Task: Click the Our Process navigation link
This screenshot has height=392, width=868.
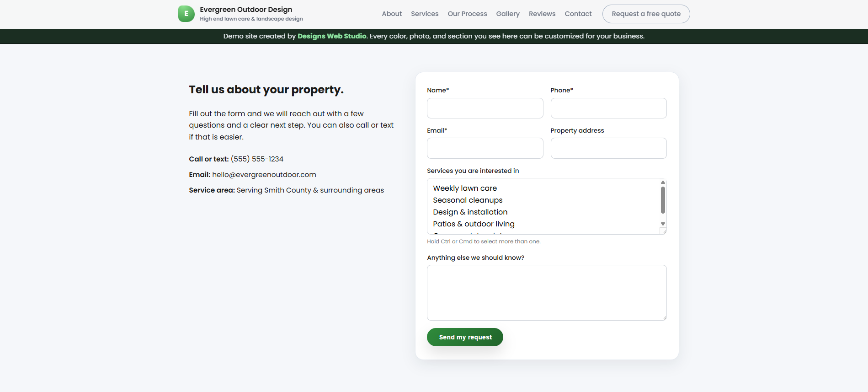Action: (x=467, y=14)
